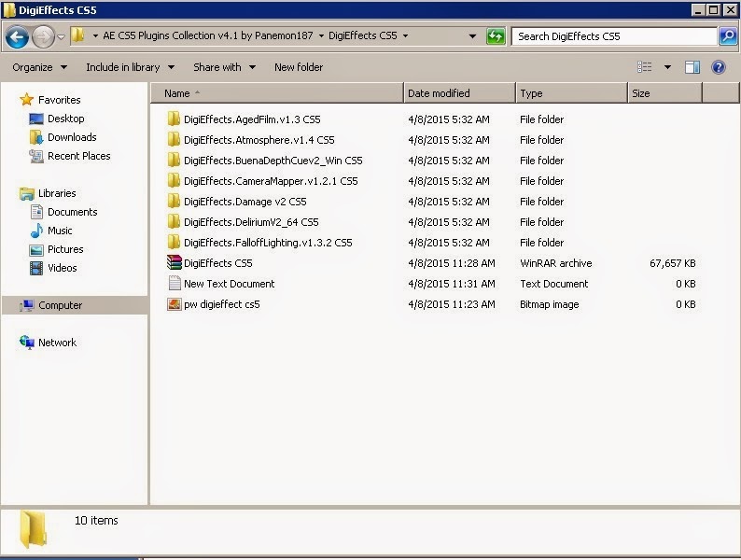Open the Share with menu
741x560 pixels.
pos(225,67)
